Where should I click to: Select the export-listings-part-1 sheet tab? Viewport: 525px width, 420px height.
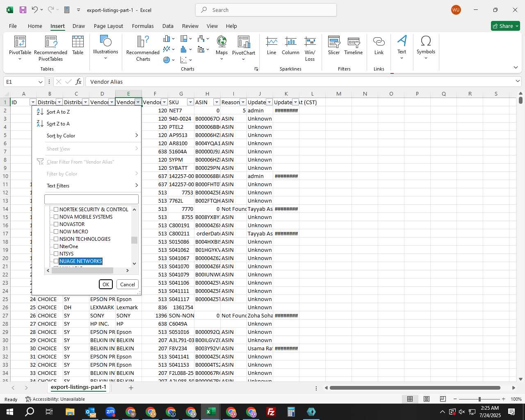point(78,387)
